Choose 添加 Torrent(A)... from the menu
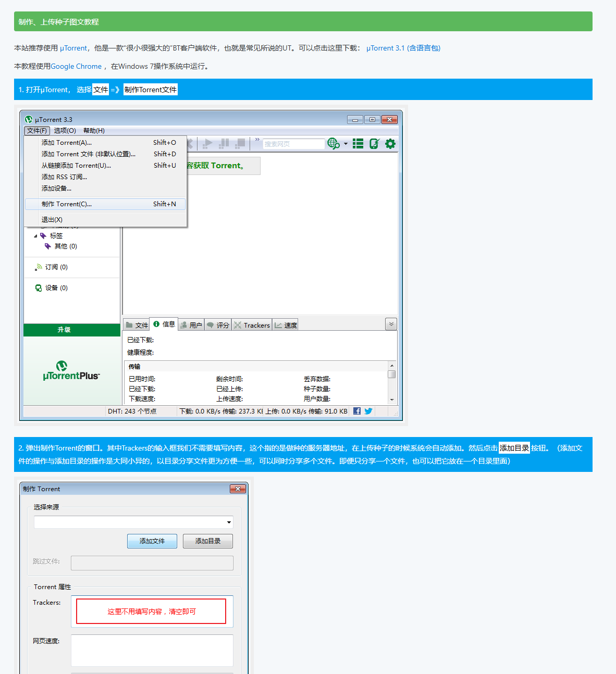 click(x=105, y=143)
